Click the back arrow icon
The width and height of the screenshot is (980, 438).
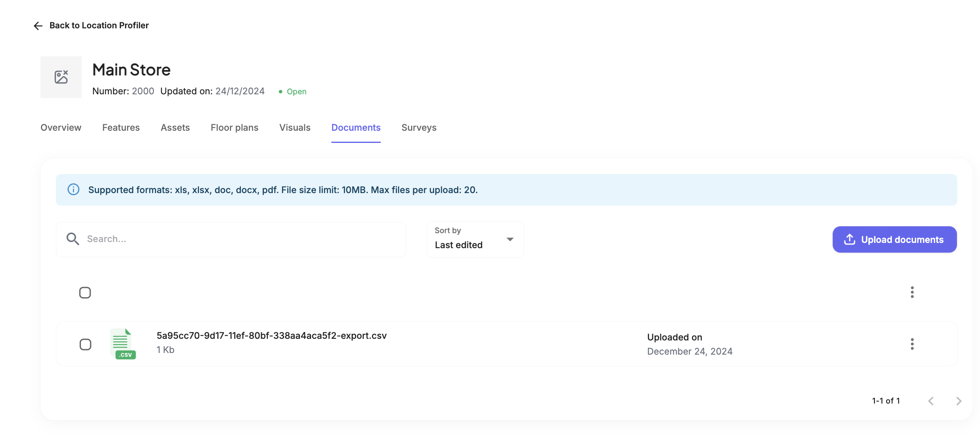pyautogui.click(x=38, y=26)
